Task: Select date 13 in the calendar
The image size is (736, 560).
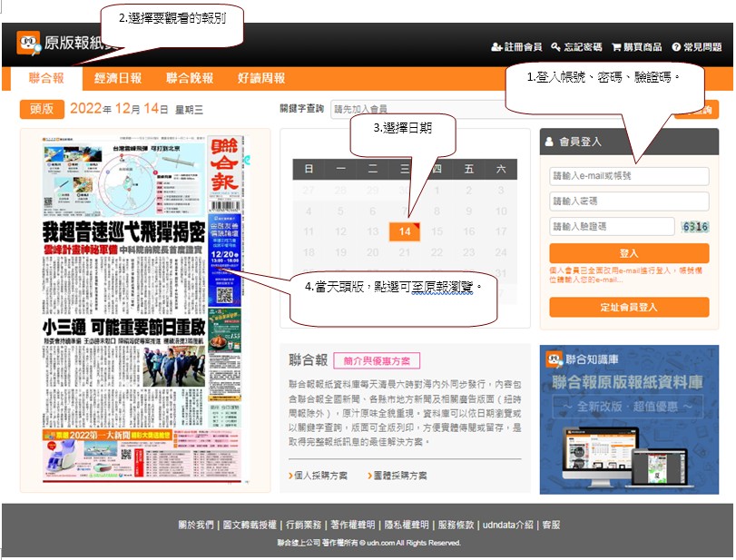Action: pyautogui.click(x=373, y=231)
